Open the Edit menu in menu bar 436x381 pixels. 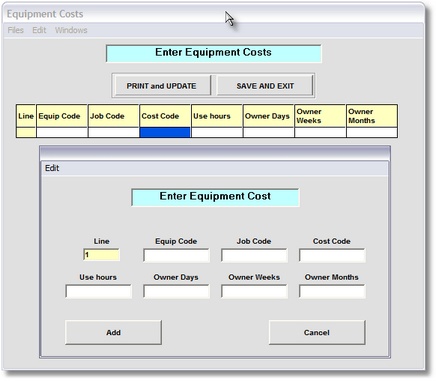[39, 30]
